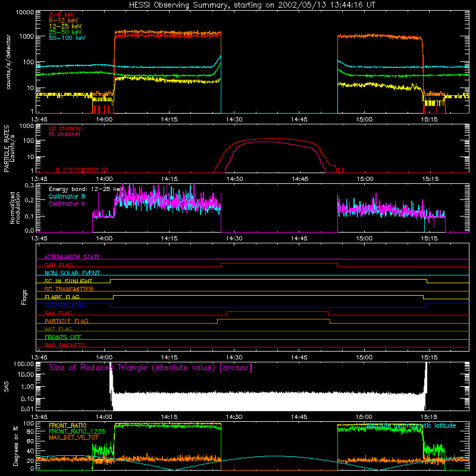Click the BAD_PACKETS flag label
The height and width of the screenshot is (476, 476).
pos(65,345)
